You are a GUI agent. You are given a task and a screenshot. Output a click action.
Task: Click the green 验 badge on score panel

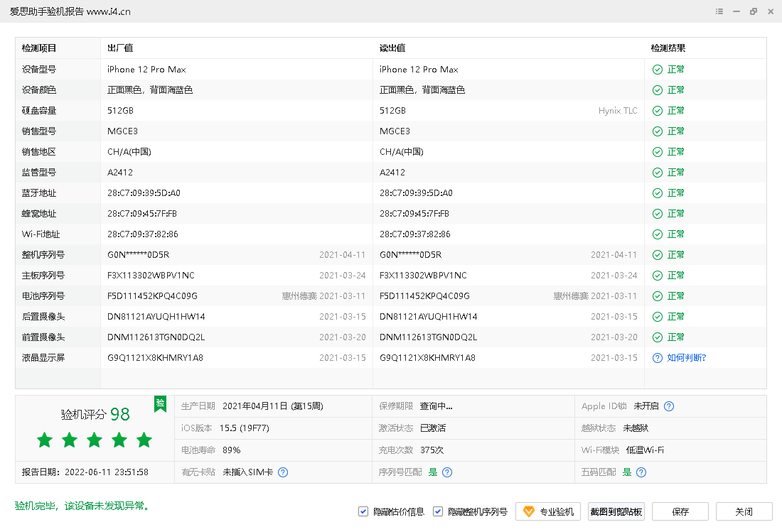coord(160,403)
